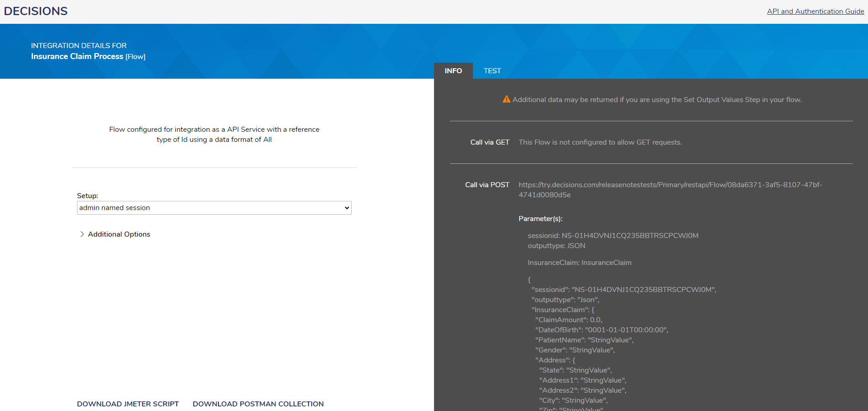868x411 pixels.
Task: Open the Setup dropdown showing admin named session
Action: click(214, 208)
